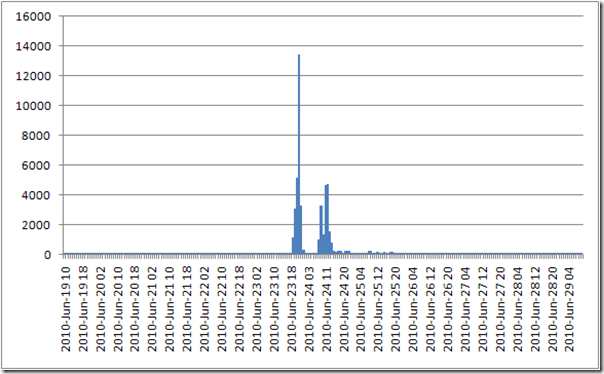Click x-axis label 2010-Jun-26 12
Image resolution: width=604 pixels, height=374 pixels.
pyautogui.click(x=430, y=309)
